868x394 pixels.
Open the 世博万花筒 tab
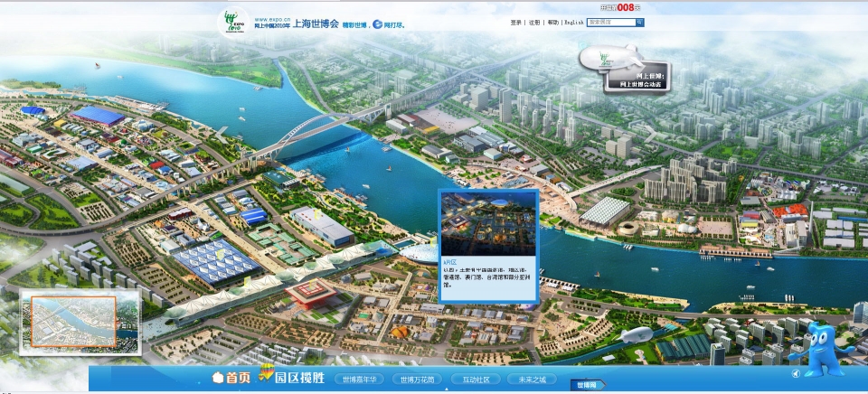tap(417, 380)
